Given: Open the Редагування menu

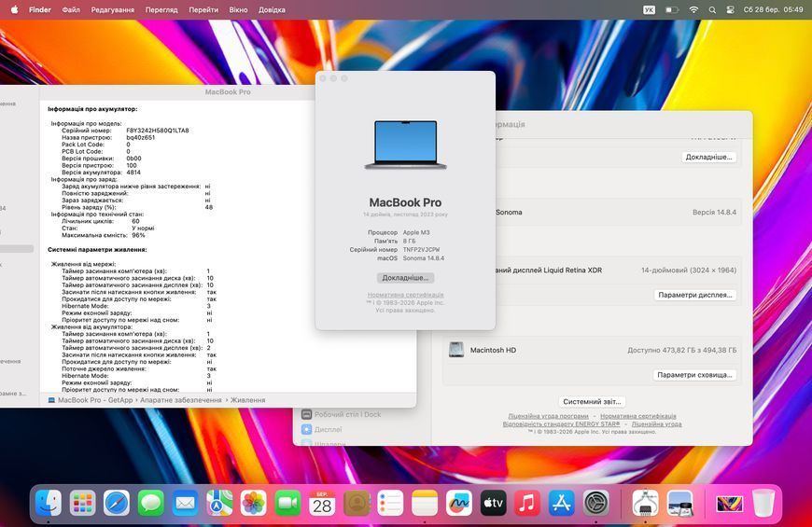Looking at the screenshot, I should click(x=112, y=9).
